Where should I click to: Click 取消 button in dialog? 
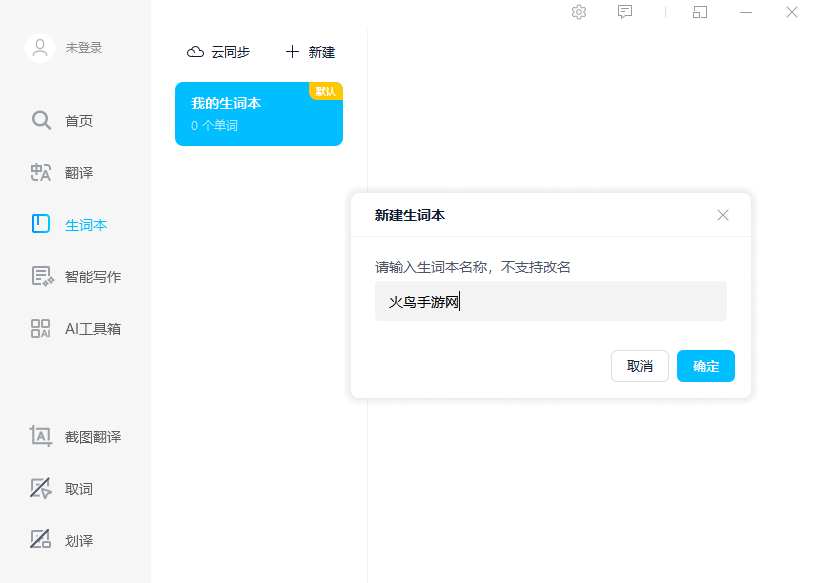pos(640,366)
